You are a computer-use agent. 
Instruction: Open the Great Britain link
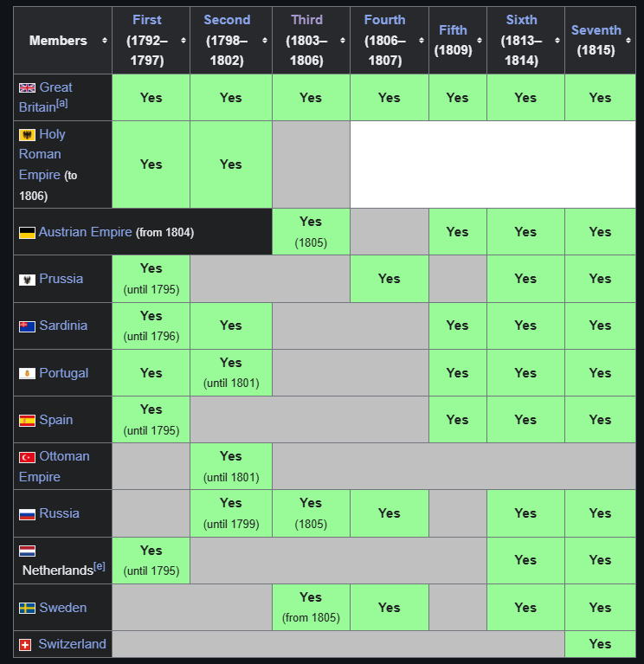point(46,98)
